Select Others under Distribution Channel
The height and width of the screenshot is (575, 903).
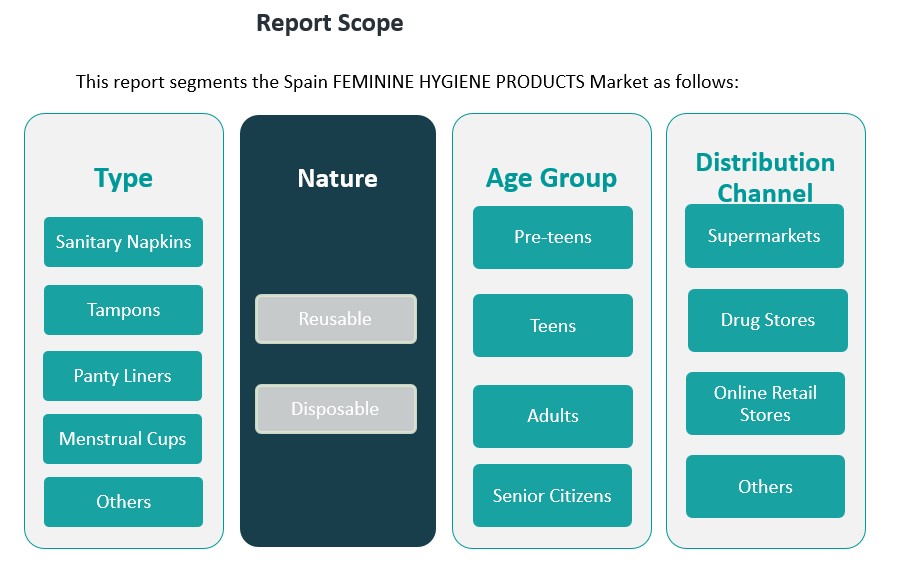(x=765, y=487)
